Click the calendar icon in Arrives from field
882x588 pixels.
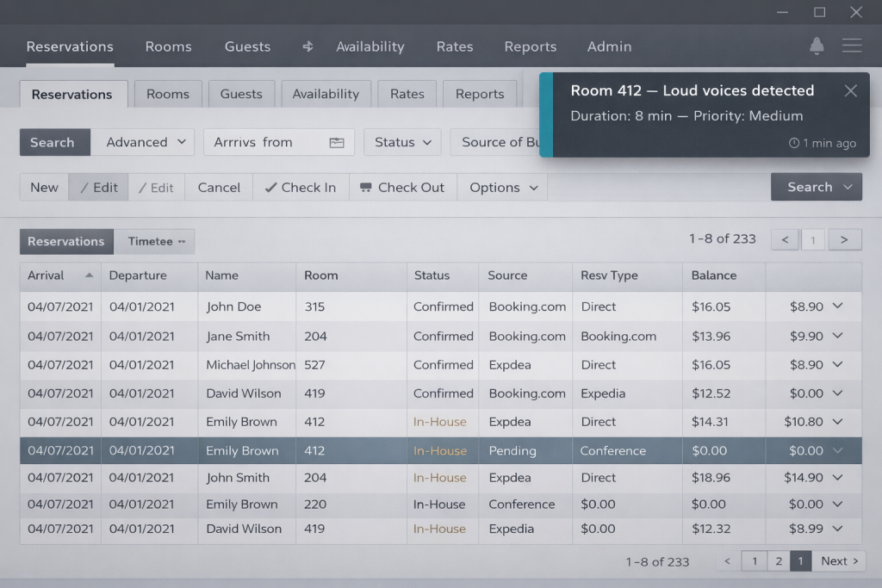[x=337, y=143]
